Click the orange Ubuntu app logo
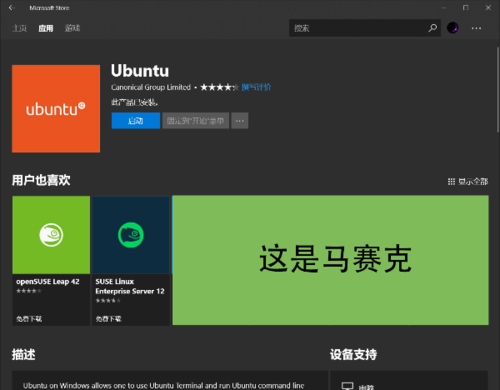This screenshot has width=500, height=390. (56, 109)
